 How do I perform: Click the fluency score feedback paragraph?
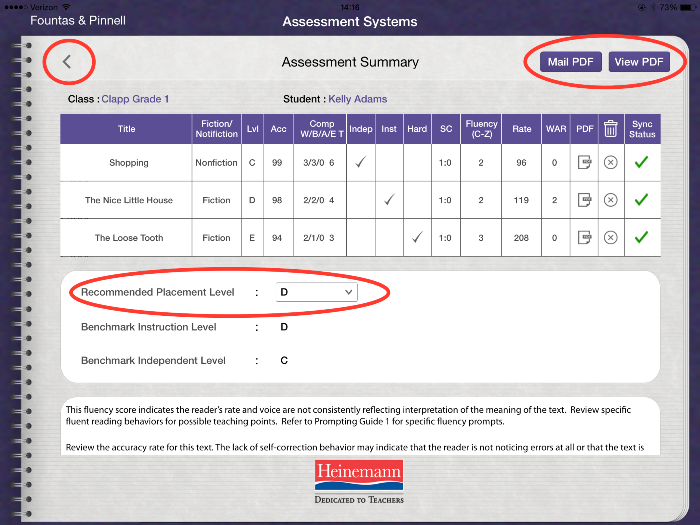tap(348, 416)
